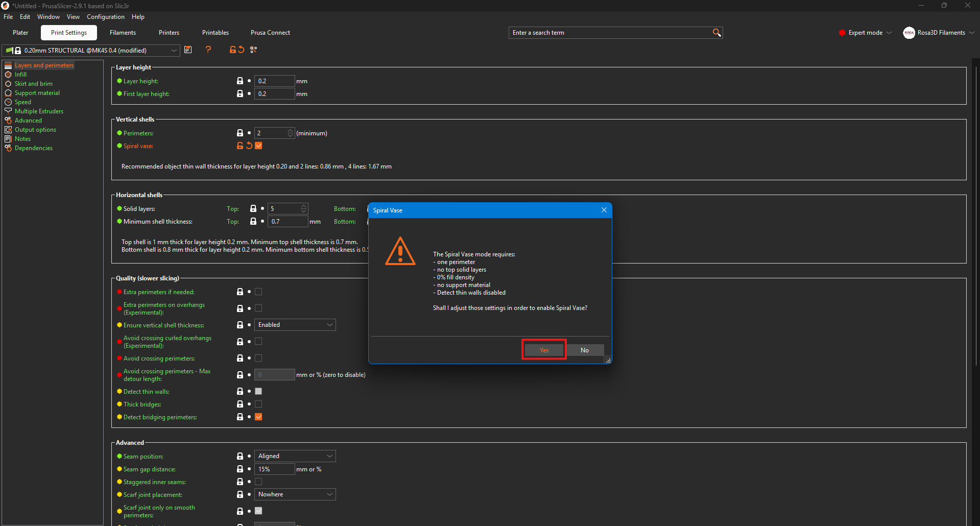The height and width of the screenshot is (526, 980).
Task: Open the Output options settings page
Action: point(35,130)
